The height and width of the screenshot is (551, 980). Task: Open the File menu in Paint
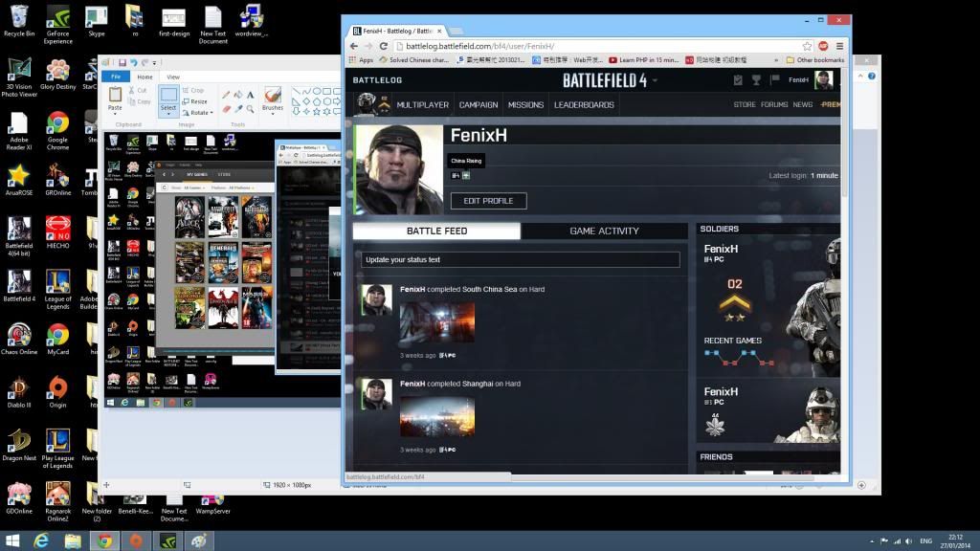pos(116,77)
